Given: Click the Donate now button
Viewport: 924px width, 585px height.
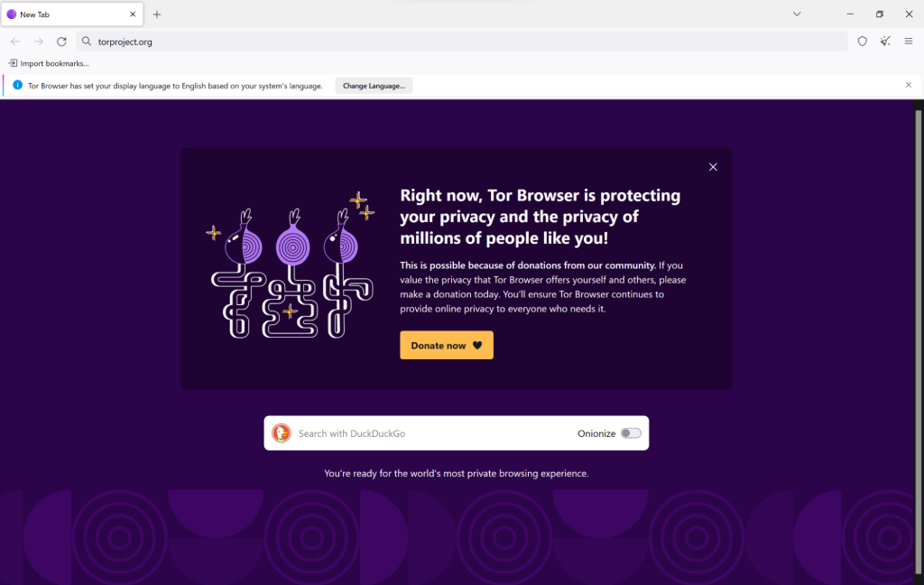Looking at the screenshot, I should [x=446, y=345].
